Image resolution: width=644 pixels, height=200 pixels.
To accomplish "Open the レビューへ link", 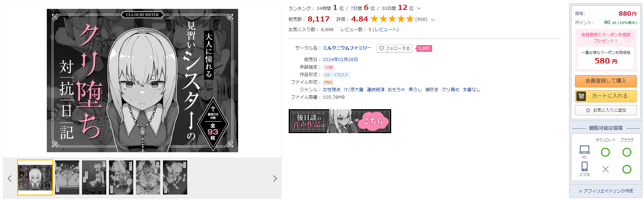I will coord(386,30).
